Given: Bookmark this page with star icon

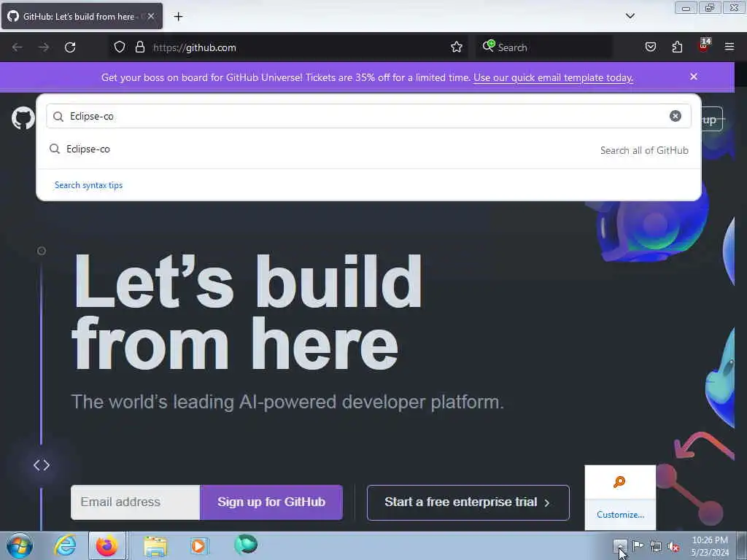Looking at the screenshot, I should (x=457, y=47).
